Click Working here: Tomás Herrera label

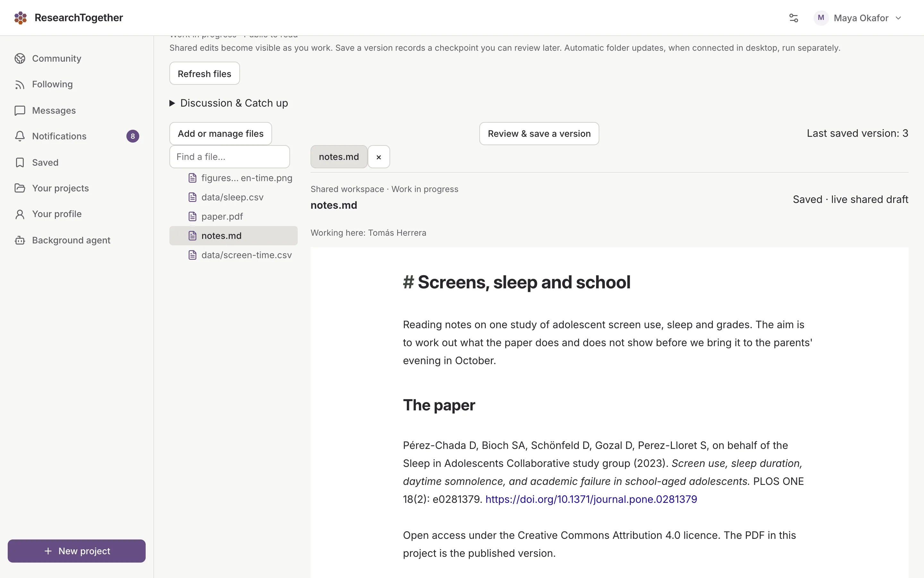click(x=368, y=233)
